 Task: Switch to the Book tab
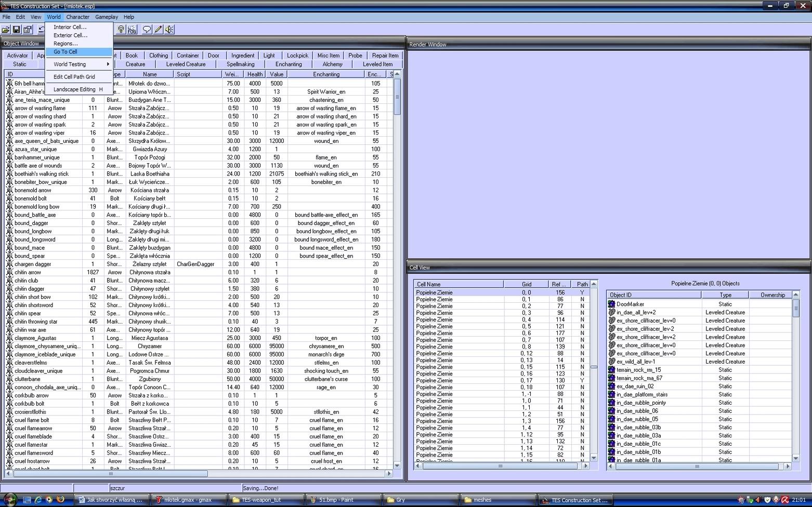pyautogui.click(x=132, y=56)
